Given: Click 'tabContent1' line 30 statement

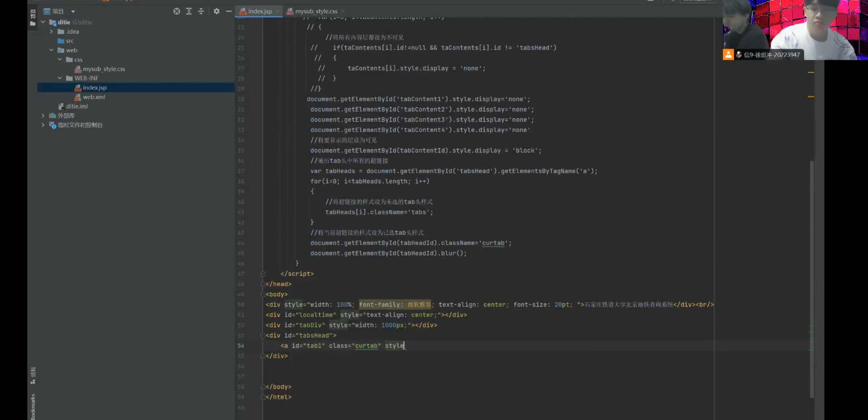Looking at the screenshot, I should [x=418, y=99].
